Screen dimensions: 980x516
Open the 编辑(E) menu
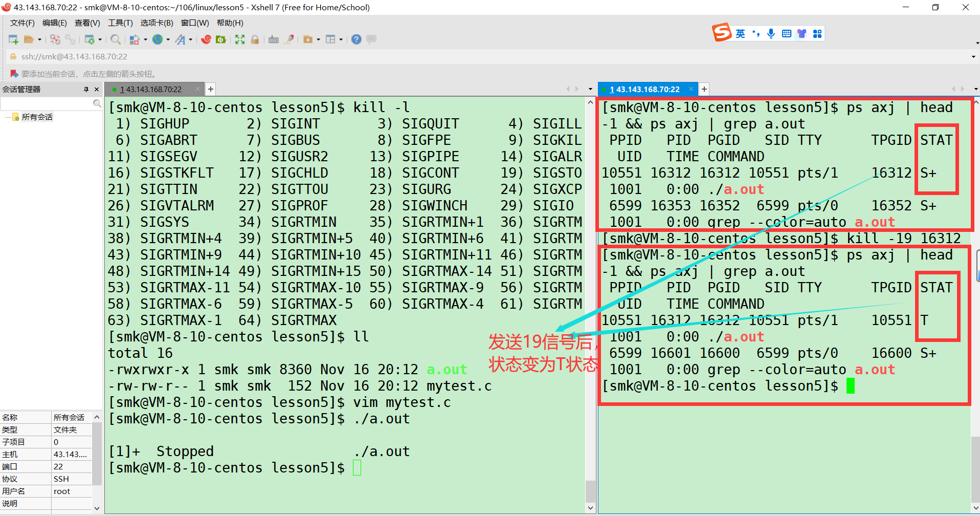54,23
